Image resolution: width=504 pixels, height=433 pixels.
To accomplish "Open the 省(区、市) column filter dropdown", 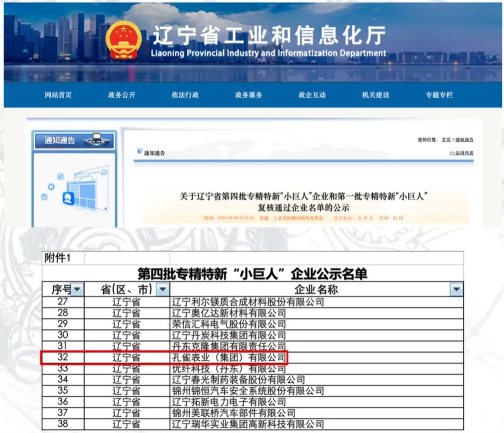I will (x=163, y=289).
